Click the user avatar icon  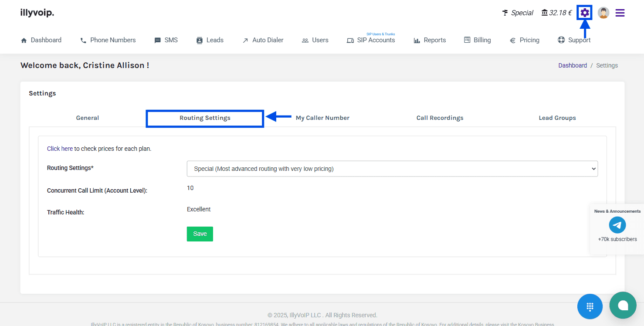[603, 13]
